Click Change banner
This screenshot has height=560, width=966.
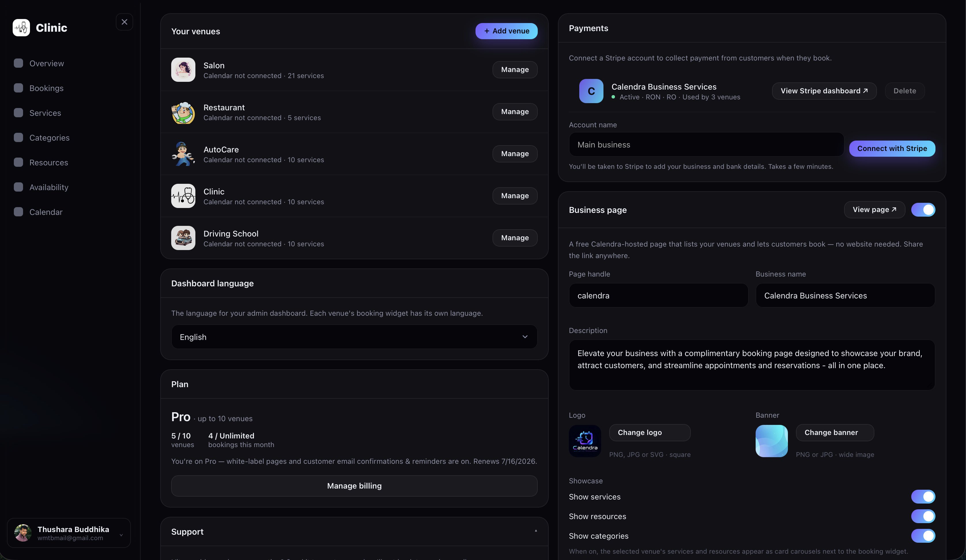point(835,433)
